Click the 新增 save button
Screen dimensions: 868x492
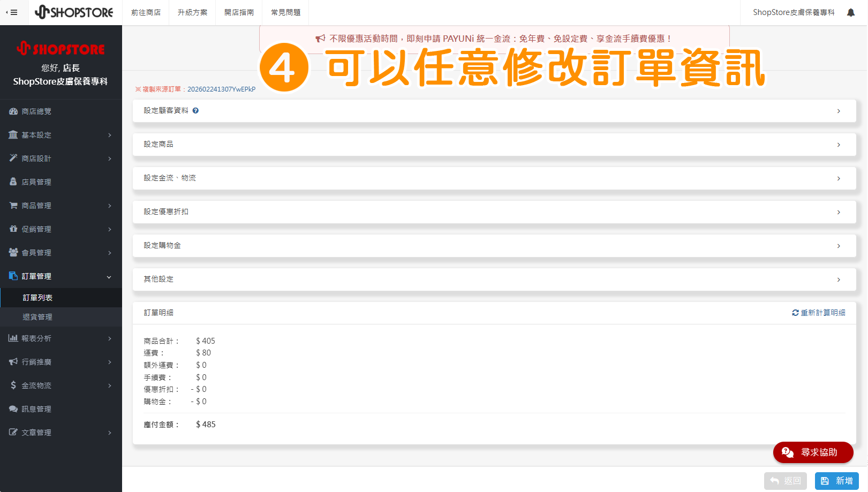pyautogui.click(x=836, y=481)
